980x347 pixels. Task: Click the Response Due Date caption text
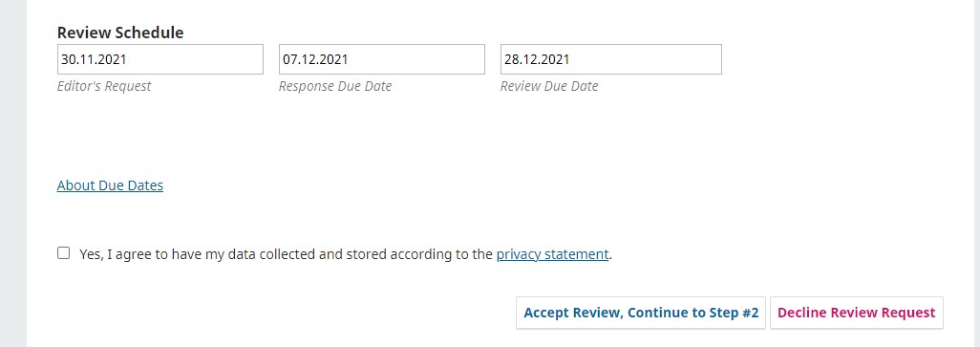tap(335, 86)
